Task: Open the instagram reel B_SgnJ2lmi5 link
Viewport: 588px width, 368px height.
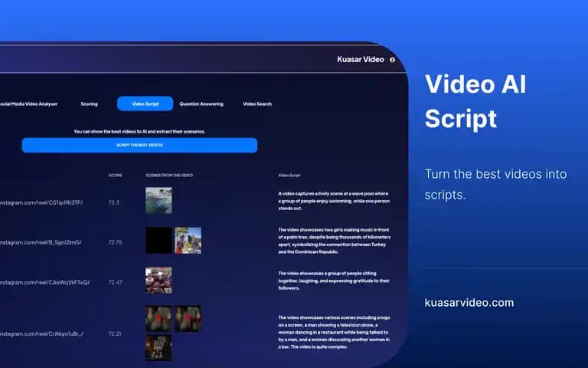Action: point(41,242)
